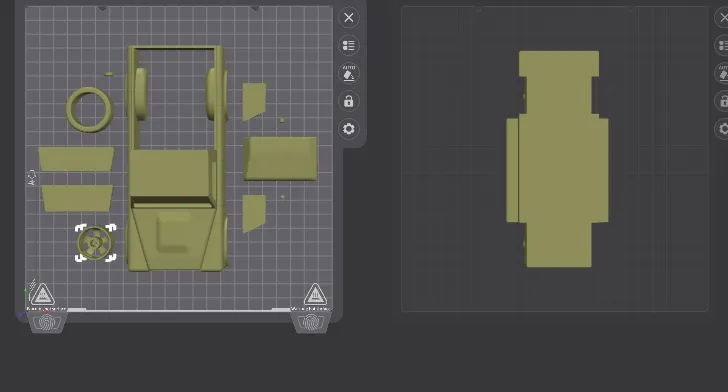The image size is (728, 392).
Task: Open settings gear on the second plate
Action: coord(722,129)
